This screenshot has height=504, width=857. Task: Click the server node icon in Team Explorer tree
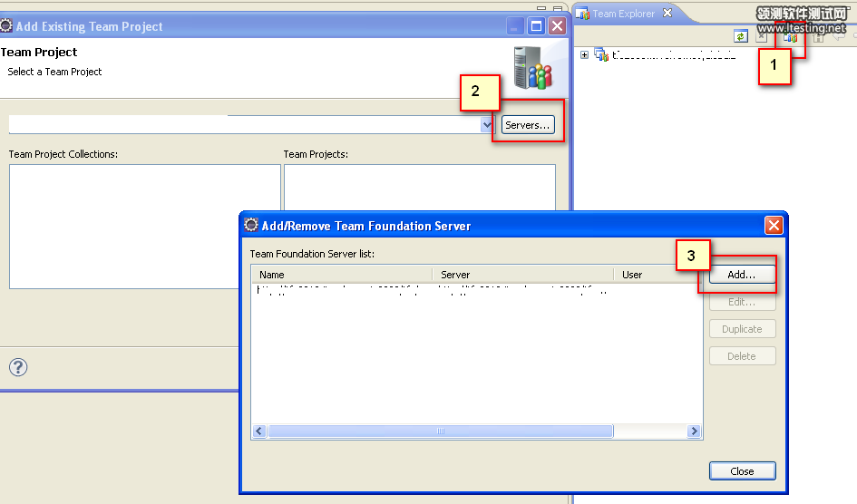click(x=601, y=55)
